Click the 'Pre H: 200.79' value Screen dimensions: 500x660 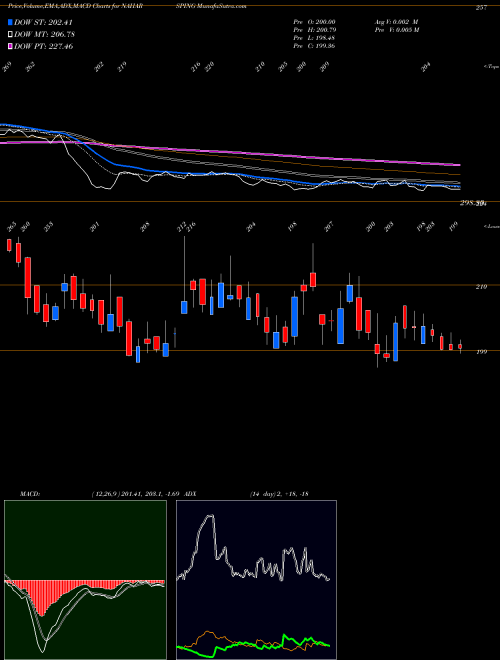coord(314,30)
